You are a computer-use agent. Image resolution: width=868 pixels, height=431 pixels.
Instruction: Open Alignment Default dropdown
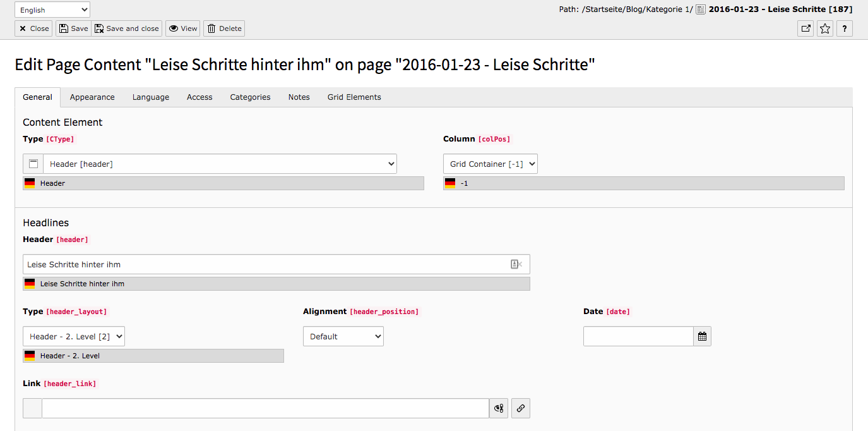pos(343,336)
